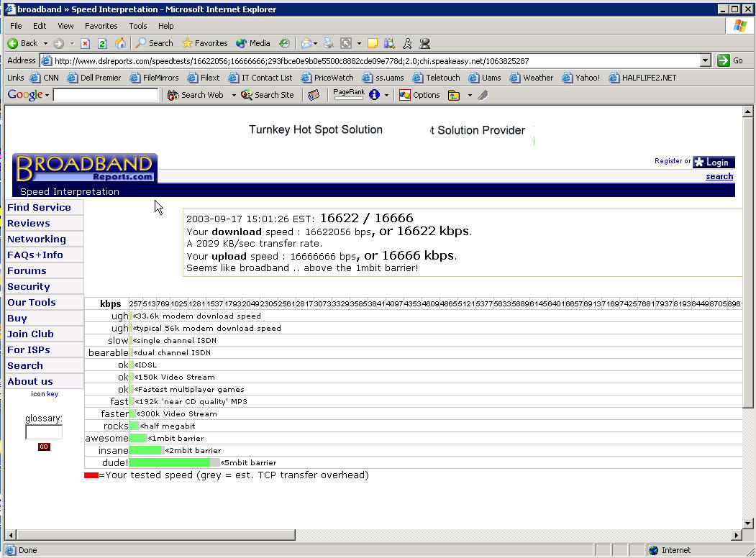756x558 pixels.
Task: Click the Messenger figure toolbar icon
Action: (407, 43)
